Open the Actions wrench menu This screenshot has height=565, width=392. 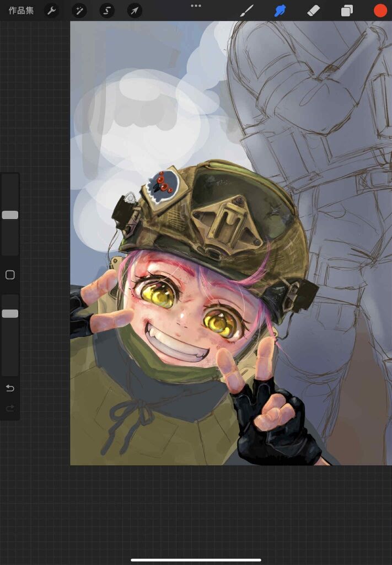(x=51, y=10)
